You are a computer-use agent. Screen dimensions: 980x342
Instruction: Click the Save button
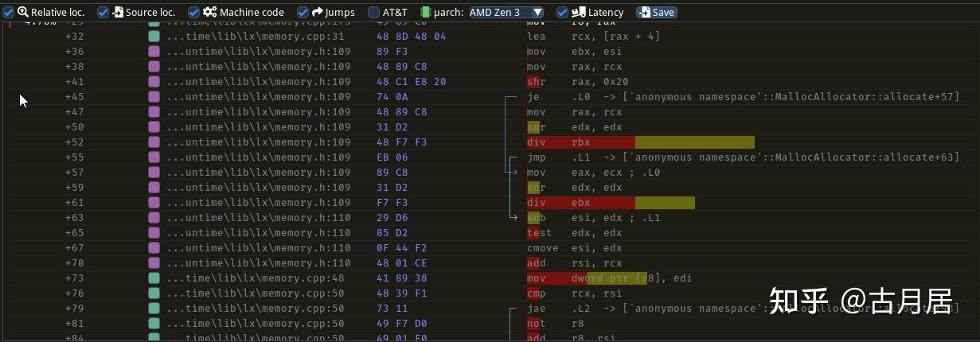coord(656,12)
